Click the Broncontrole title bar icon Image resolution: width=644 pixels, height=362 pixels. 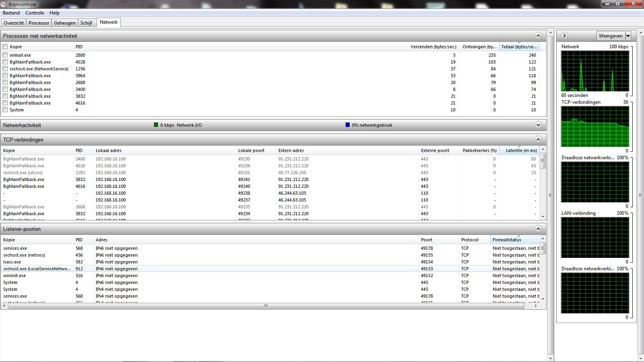[4, 4]
